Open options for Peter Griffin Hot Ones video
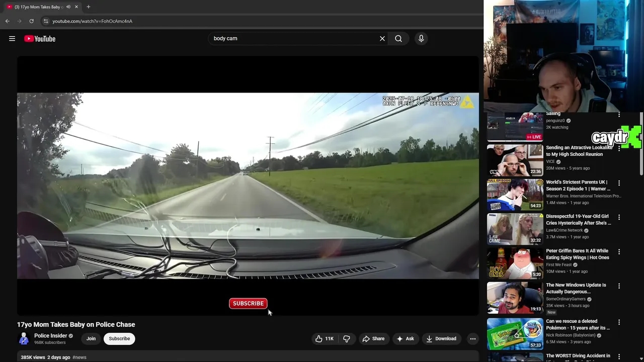Image resolution: width=644 pixels, height=362 pixels. point(619,251)
